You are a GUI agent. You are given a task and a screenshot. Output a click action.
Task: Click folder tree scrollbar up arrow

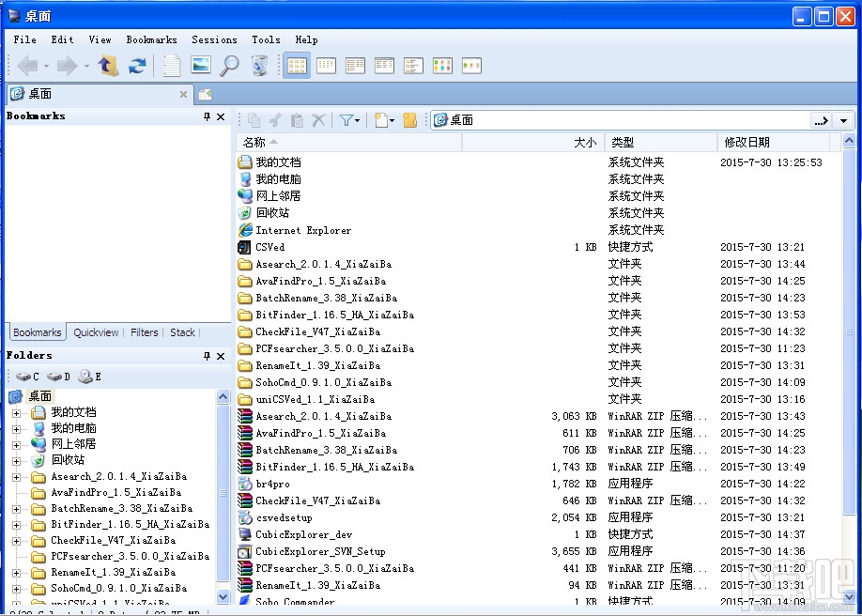[x=223, y=396]
